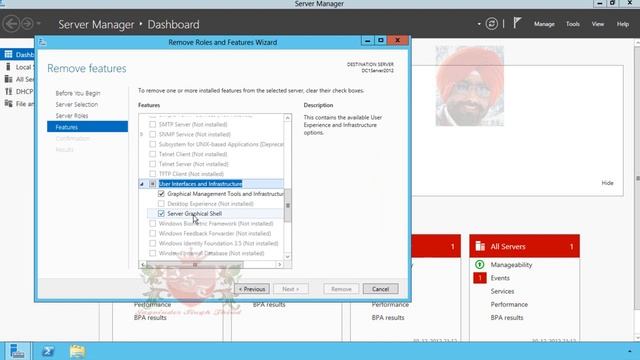Open File and Storage Services sidebar icon
The width and height of the screenshot is (640, 360).
point(8,104)
